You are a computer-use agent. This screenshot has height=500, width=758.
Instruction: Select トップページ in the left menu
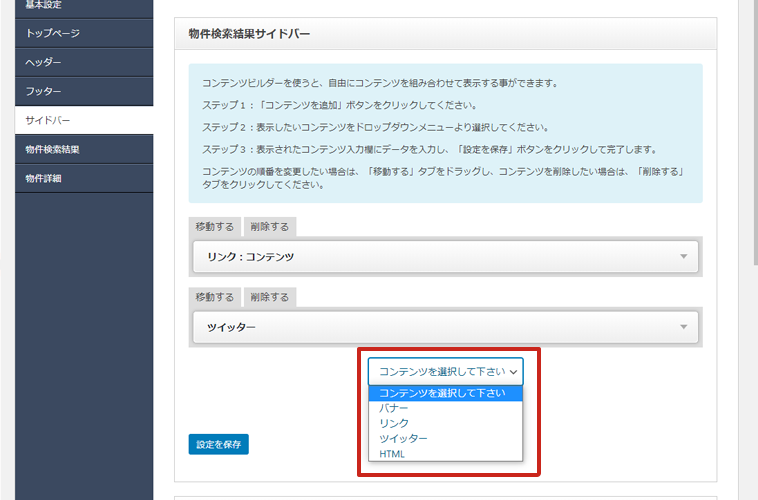tap(53, 33)
